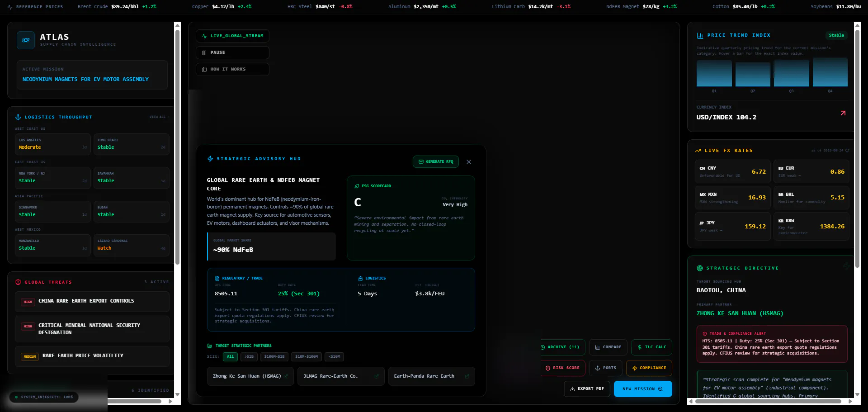Expand China Rare Earth Export Controls threat
This screenshot has height=412, width=868.
tap(92, 302)
